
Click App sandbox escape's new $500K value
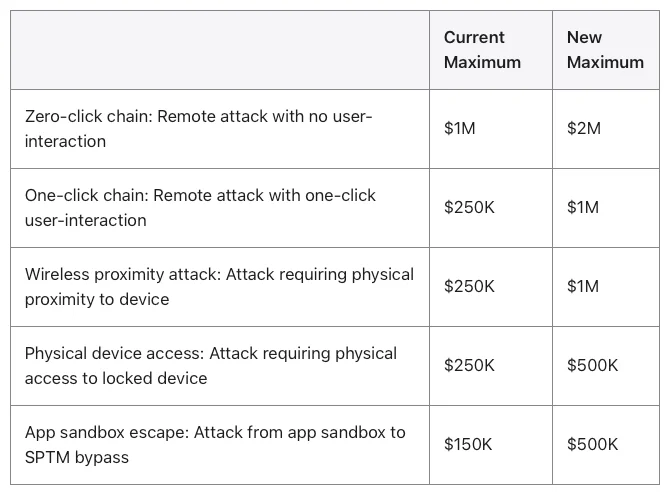pyautogui.click(x=592, y=445)
